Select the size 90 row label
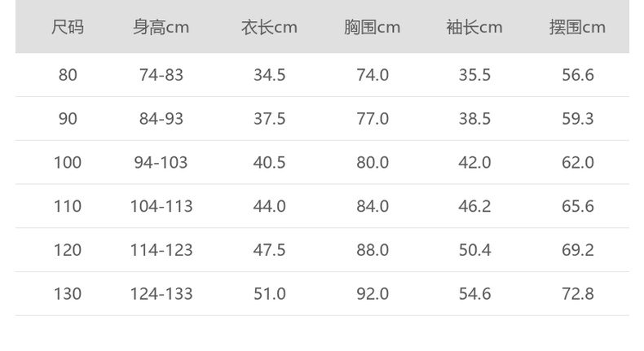644x351 pixels. tap(68, 119)
